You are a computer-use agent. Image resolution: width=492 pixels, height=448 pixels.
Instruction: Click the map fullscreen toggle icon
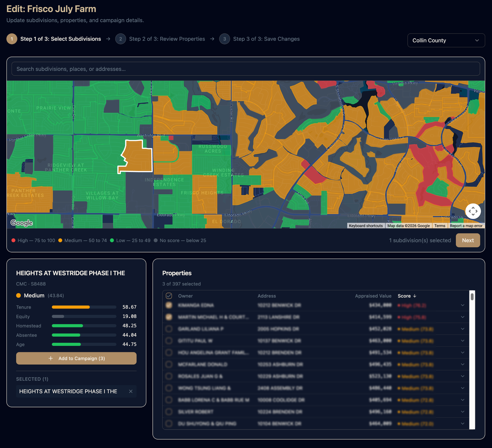point(473,211)
